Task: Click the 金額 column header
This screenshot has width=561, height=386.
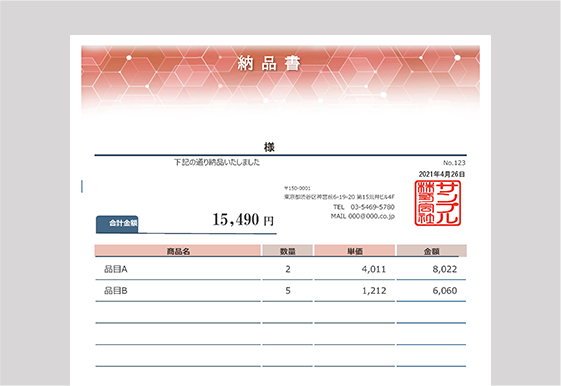Action: point(431,251)
